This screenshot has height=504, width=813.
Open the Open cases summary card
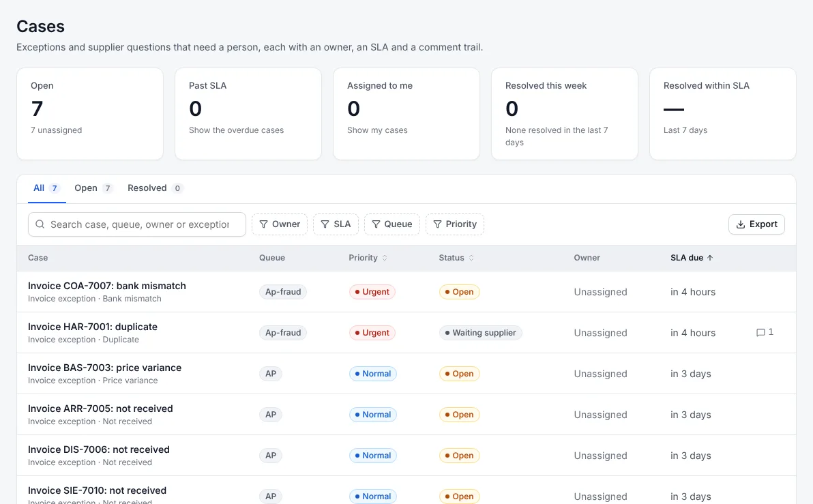(90, 114)
